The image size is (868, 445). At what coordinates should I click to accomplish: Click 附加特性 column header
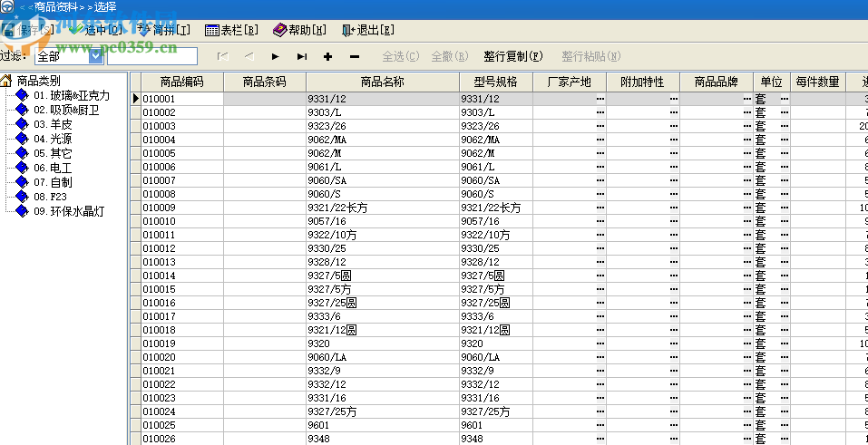coord(643,82)
